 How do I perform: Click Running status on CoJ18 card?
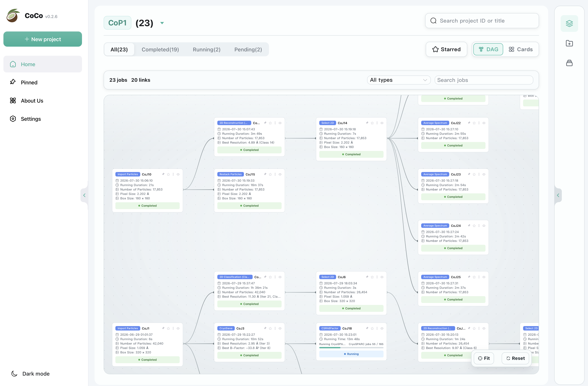coord(351,354)
